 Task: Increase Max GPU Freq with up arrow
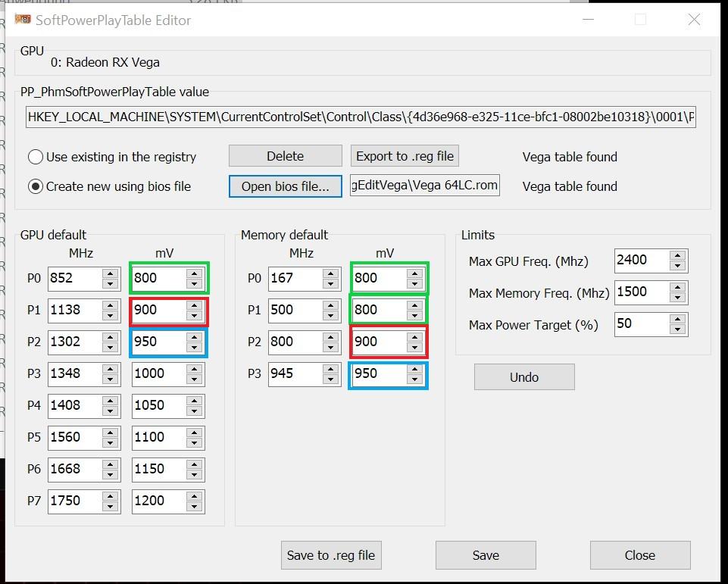tap(678, 255)
